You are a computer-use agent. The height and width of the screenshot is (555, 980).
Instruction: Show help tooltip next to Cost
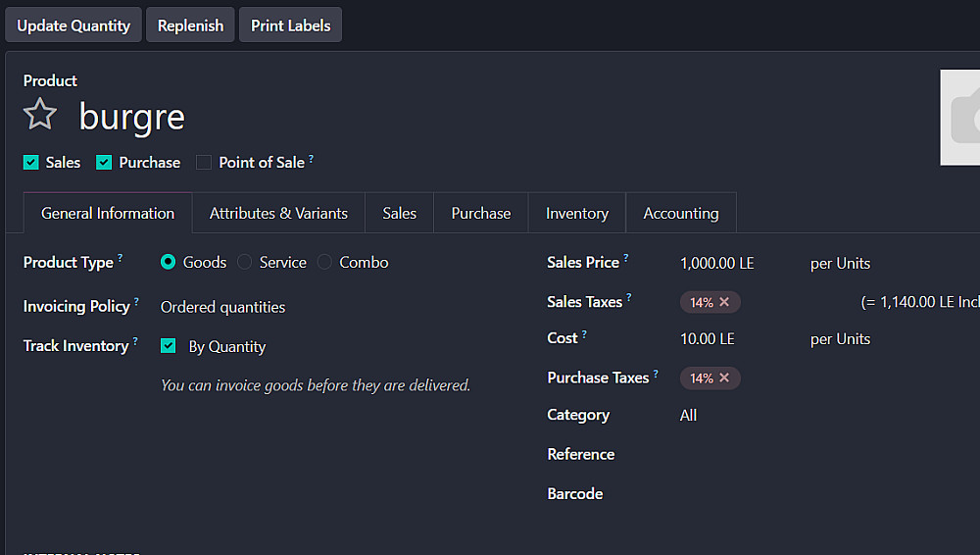(584, 334)
